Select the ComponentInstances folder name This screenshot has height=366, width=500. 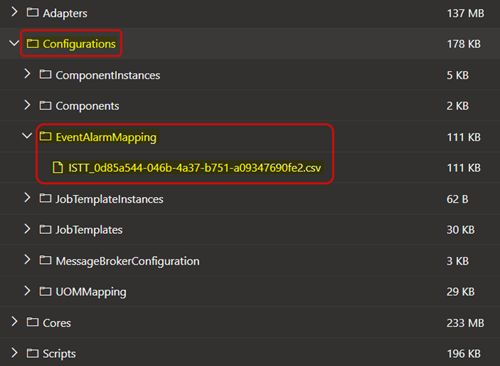(x=108, y=75)
